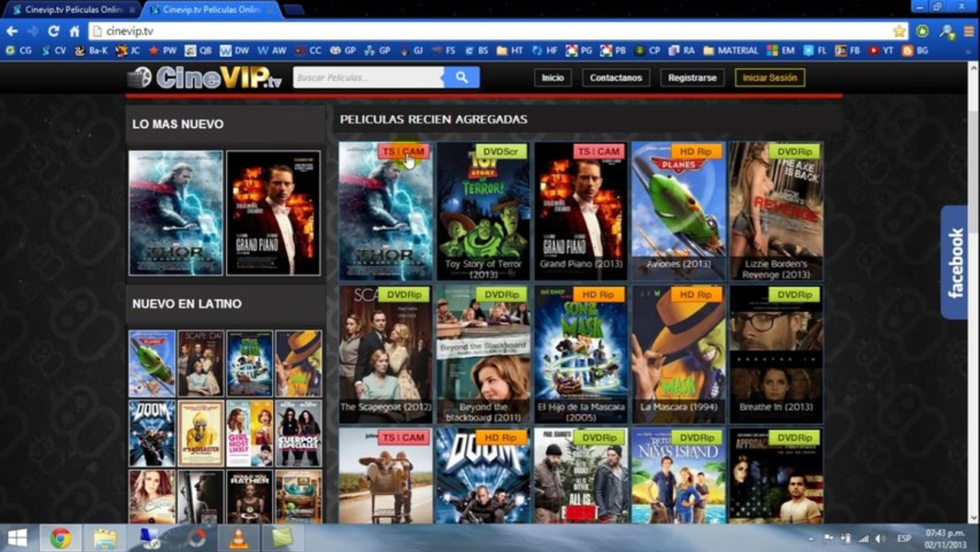980x552 pixels.
Task: Open Chrome menu hamburger icon
Action: coord(969,31)
